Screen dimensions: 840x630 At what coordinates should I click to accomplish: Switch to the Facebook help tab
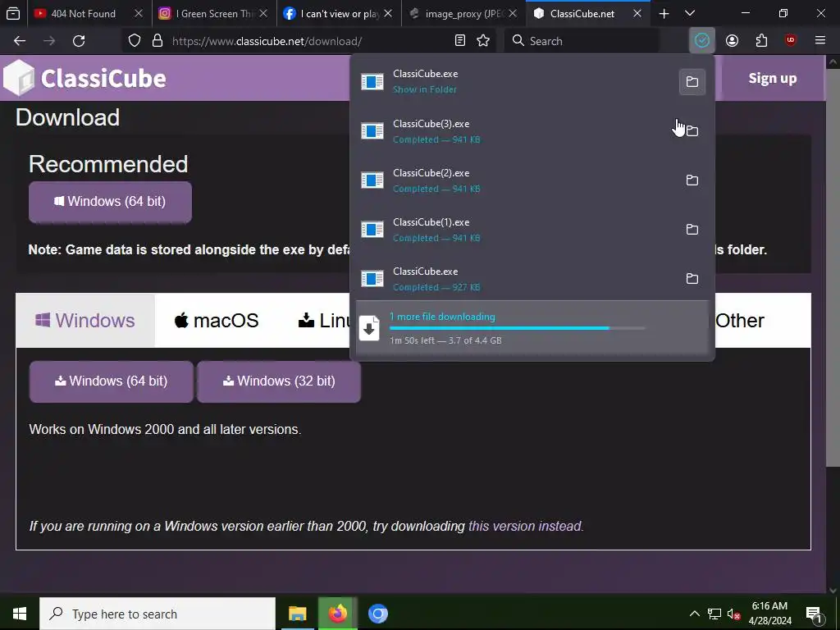tap(339, 14)
